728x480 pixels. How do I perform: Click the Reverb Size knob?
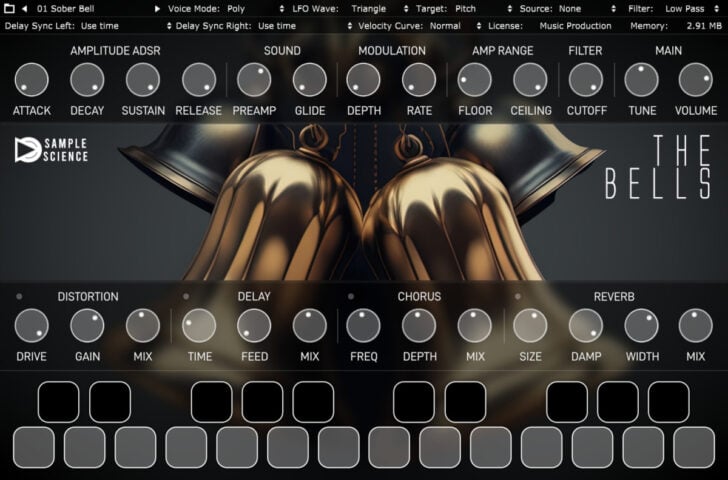click(x=530, y=325)
